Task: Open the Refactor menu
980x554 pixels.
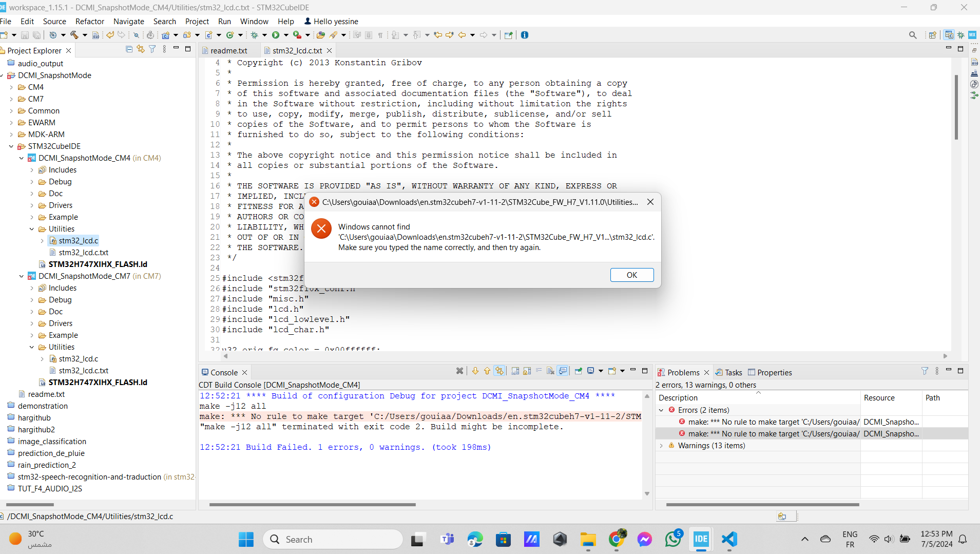Action: click(x=90, y=21)
